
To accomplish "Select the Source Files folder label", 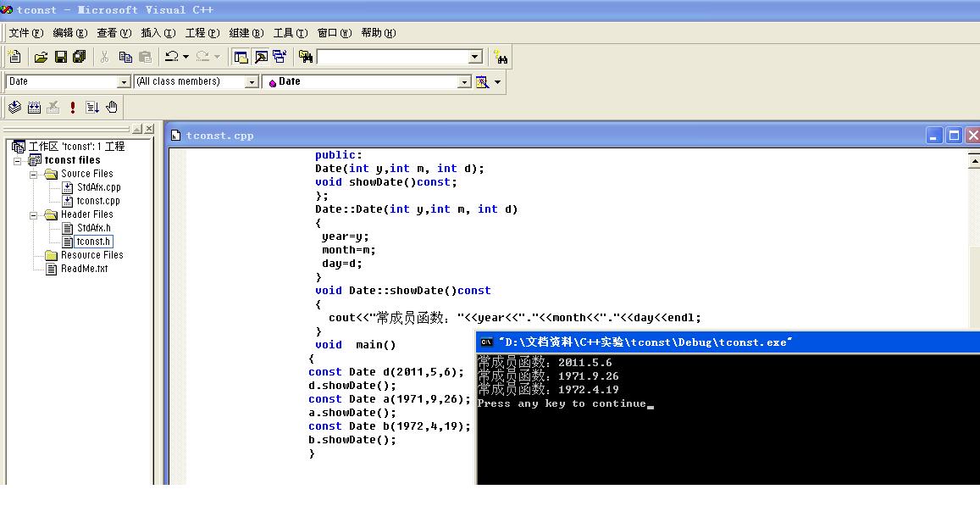I will tap(87, 174).
